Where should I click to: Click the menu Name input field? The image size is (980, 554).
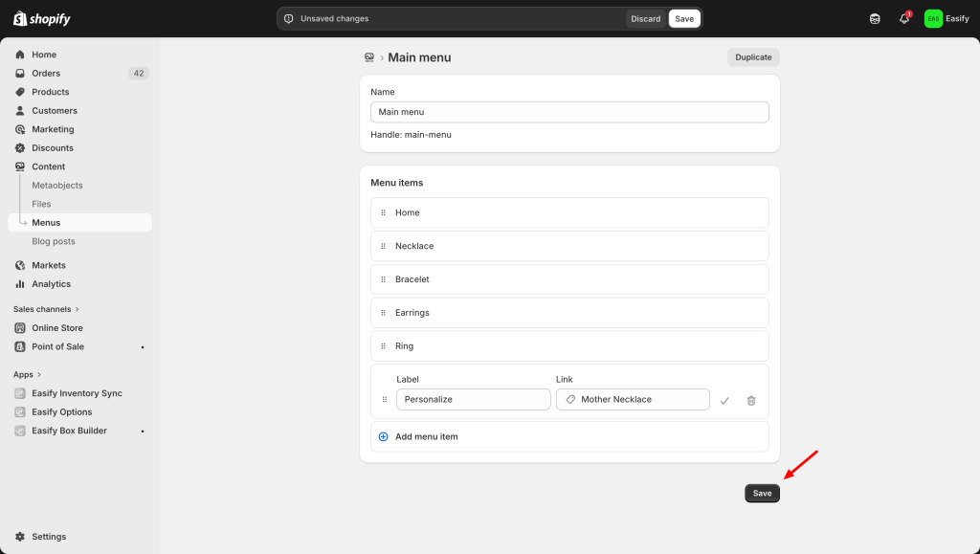click(569, 113)
